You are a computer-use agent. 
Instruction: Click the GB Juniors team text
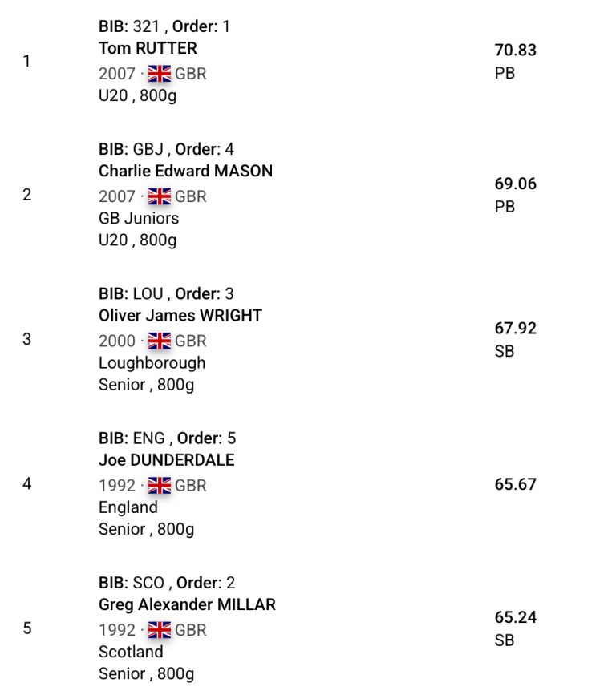[139, 218]
